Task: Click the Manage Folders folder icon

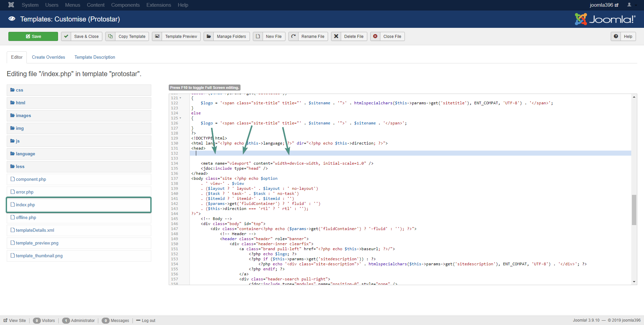Action: 209,36
